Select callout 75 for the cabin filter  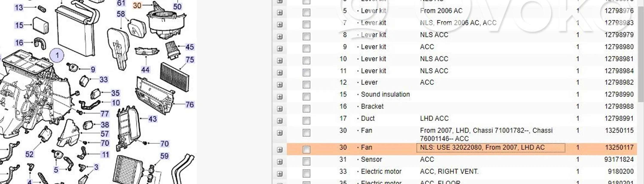pos(190,60)
